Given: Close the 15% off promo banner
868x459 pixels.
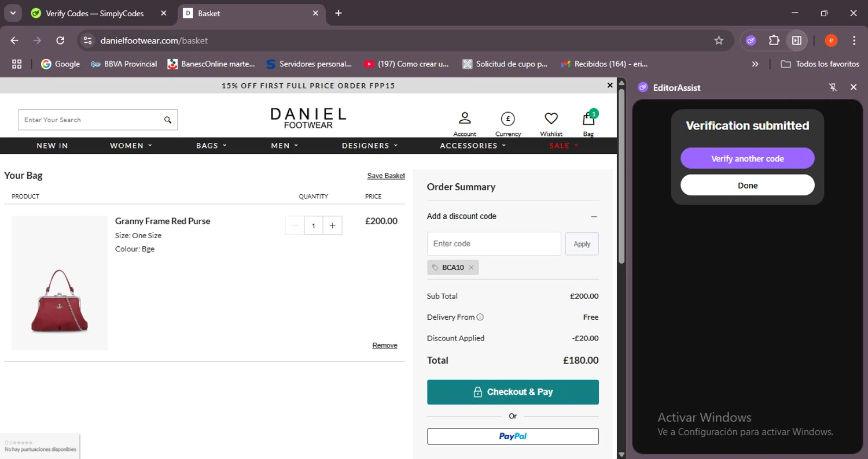Looking at the screenshot, I should point(610,85).
